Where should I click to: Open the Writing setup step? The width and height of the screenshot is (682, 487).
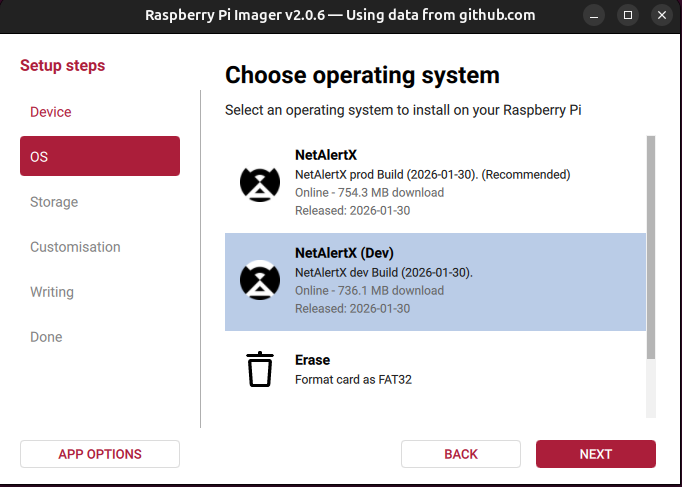(52, 292)
